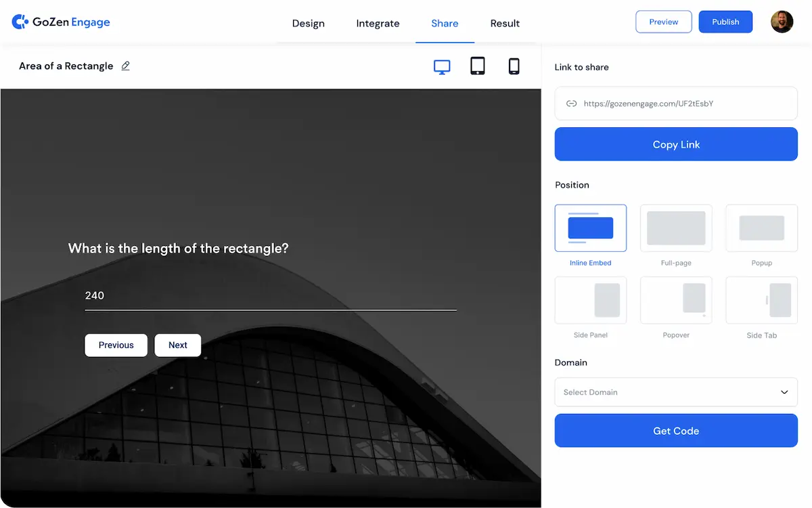The width and height of the screenshot is (812, 508).
Task: Open the Design tab
Action: pyautogui.click(x=308, y=23)
